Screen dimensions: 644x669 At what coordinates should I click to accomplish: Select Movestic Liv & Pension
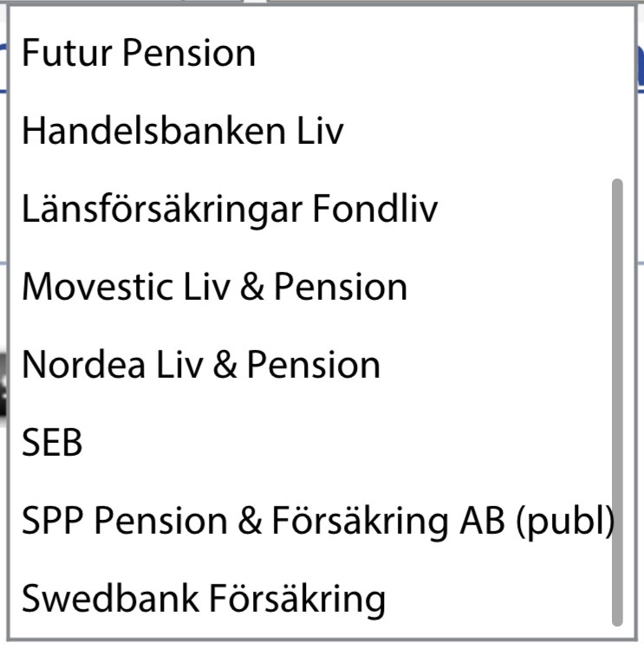(x=214, y=287)
